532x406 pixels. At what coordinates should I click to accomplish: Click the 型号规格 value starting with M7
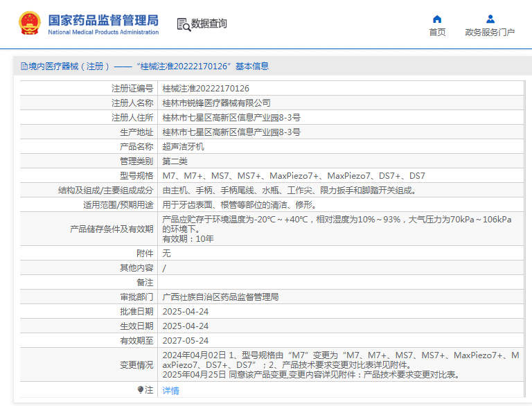(294, 176)
